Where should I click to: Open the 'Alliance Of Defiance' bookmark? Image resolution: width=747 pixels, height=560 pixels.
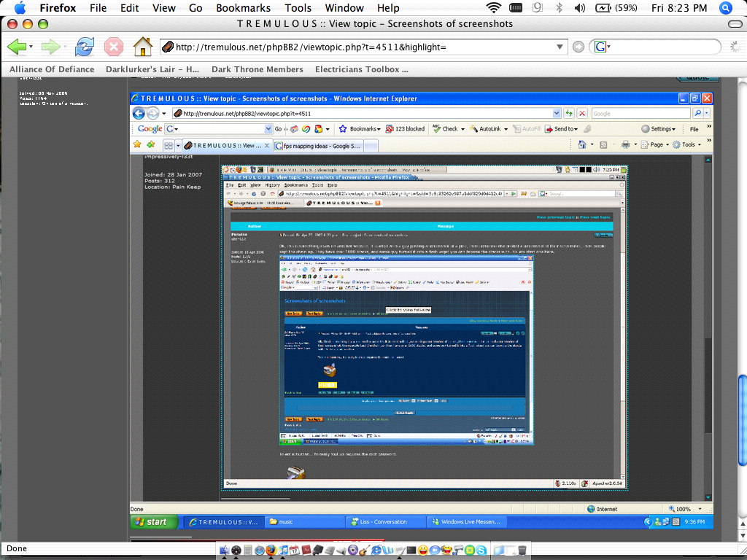(52, 69)
